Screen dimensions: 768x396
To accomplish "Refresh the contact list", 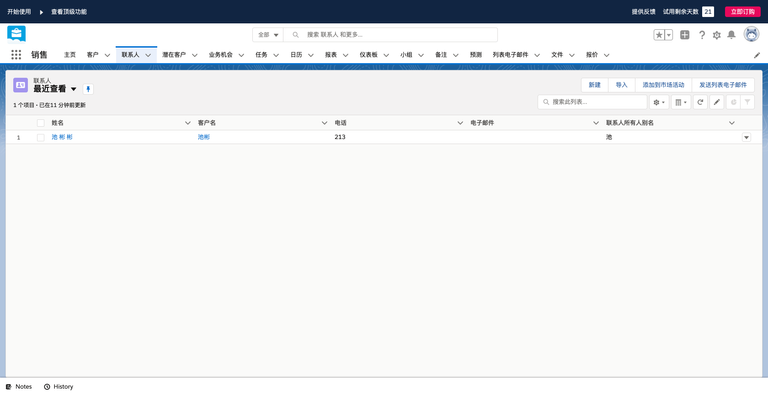I will (700, 102).
